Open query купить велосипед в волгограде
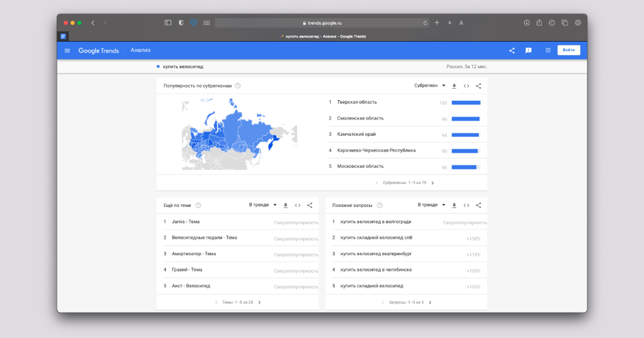Image resolution: width=644 pixels, height=338 pixels. 376,222
